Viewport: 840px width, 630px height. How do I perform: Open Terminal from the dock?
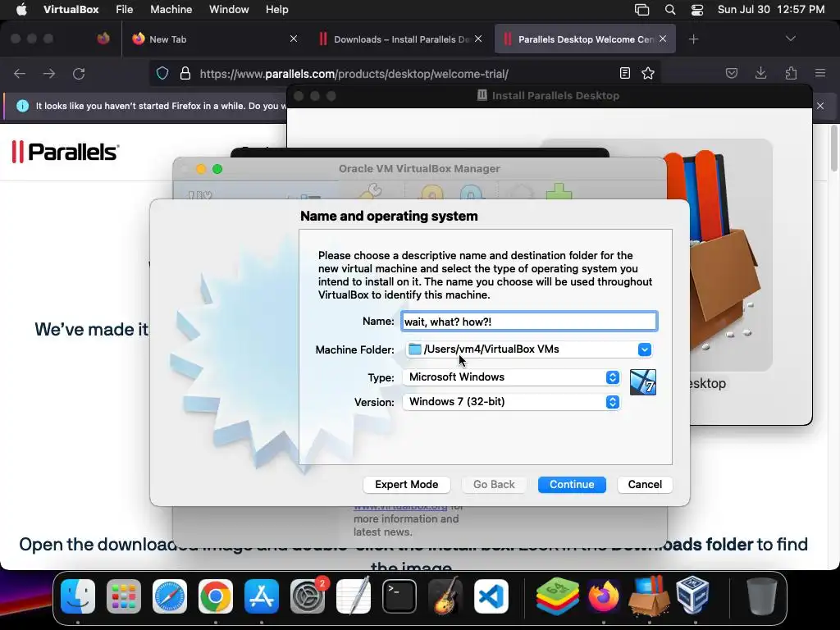[x=399, y=596]
